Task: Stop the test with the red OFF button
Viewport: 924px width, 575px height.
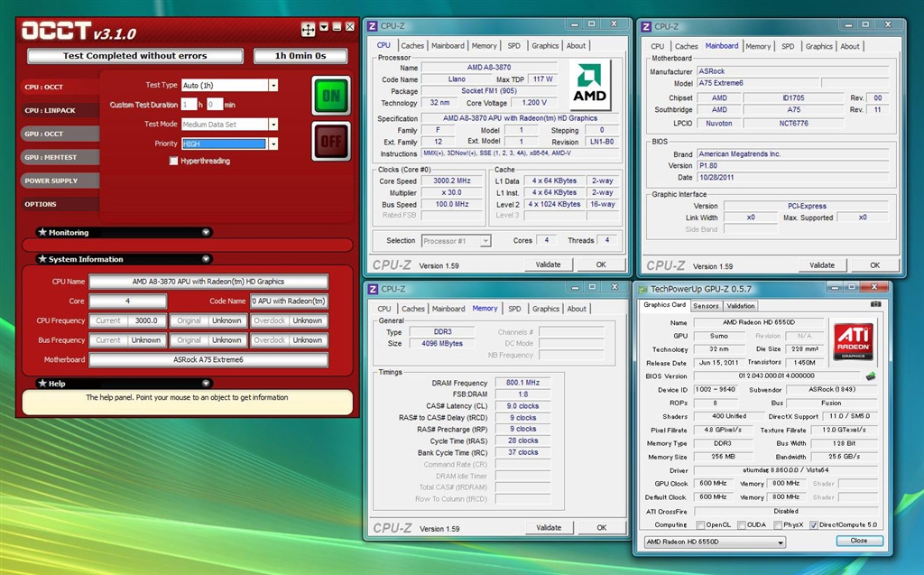Action: point(331,142)
